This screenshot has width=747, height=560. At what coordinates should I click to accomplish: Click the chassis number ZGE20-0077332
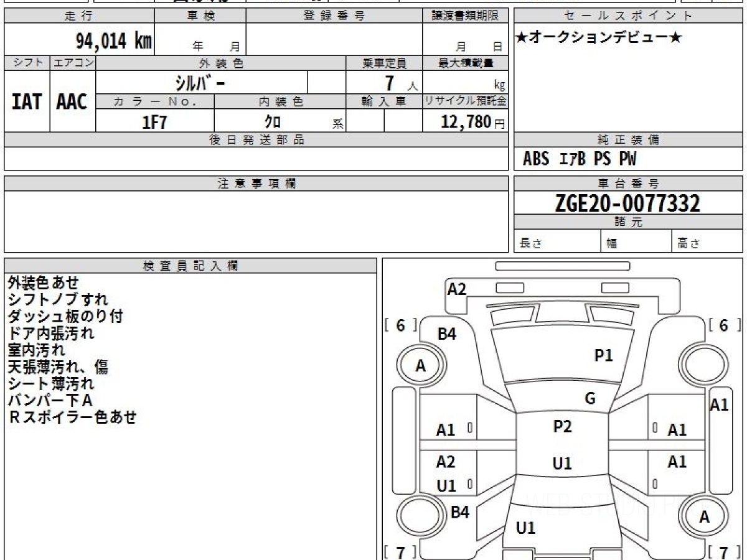(627, 203)
